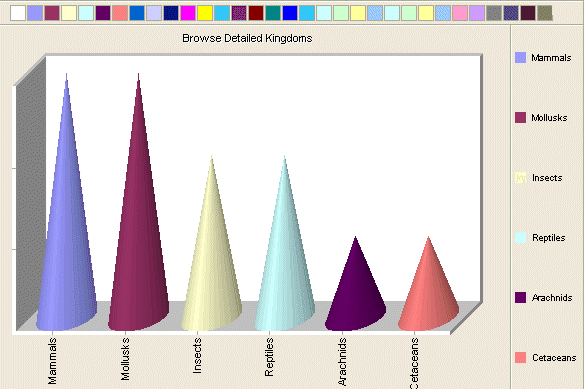Pick the pure blue swatch after teal

click(x=290, y=13)
